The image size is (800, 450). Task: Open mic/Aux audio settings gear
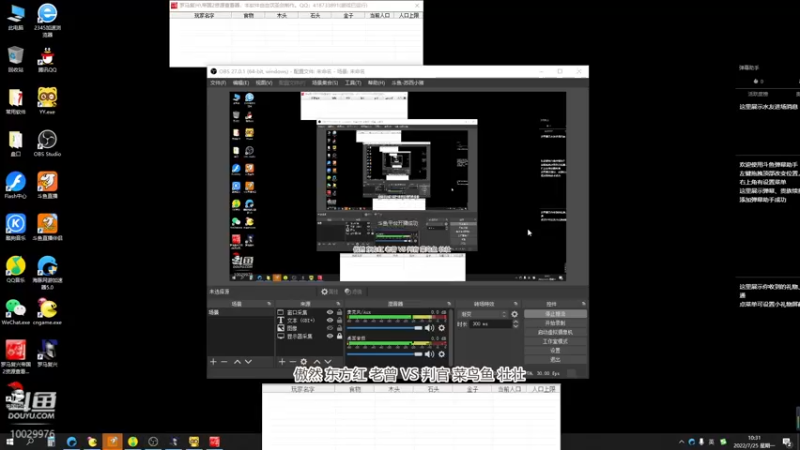[442, 328]
